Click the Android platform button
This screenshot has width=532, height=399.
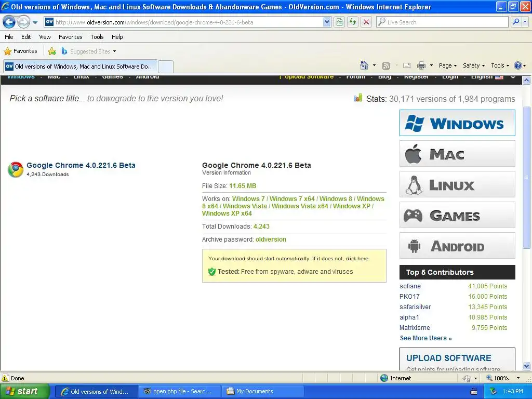coord(457,246)
